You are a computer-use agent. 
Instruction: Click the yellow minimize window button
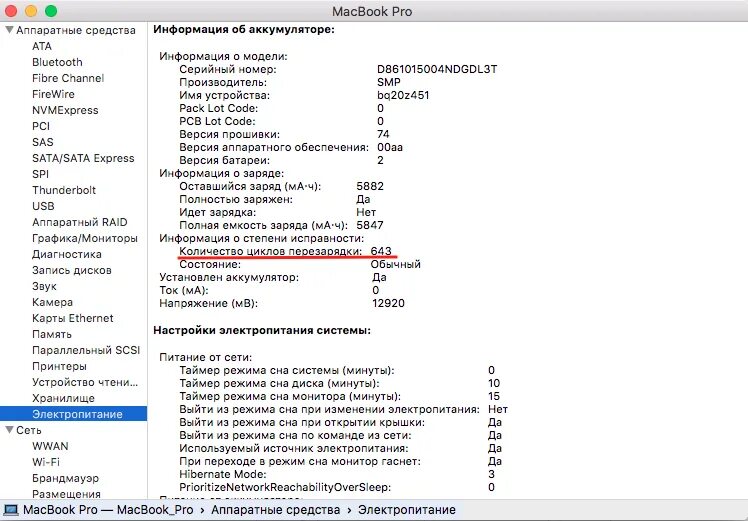[31, 10]
